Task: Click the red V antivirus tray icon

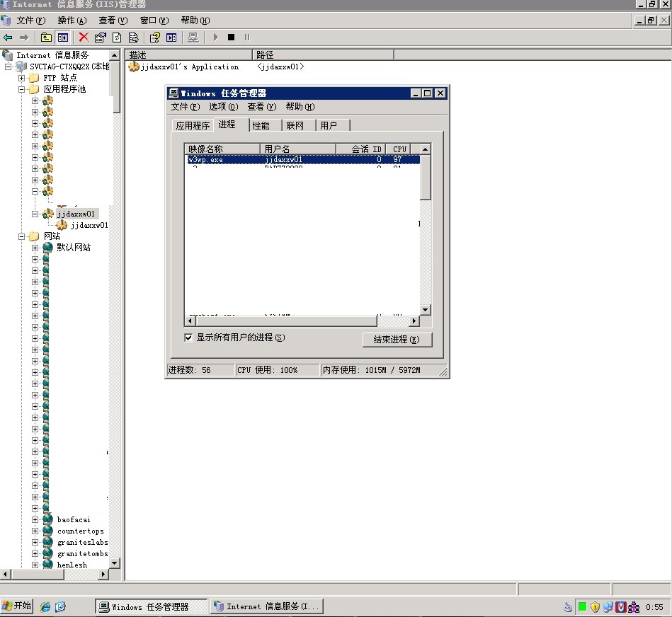Action: pyautogui.click(x=620, y=606)
